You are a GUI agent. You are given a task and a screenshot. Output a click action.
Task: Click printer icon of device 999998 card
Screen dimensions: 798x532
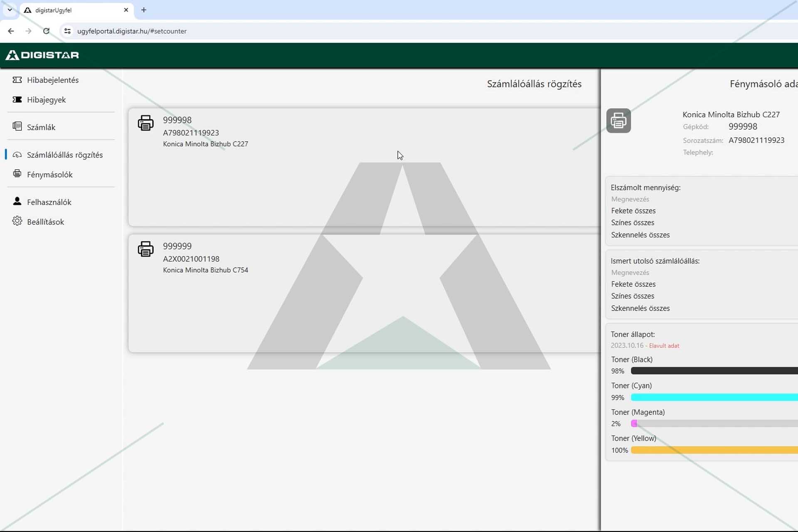tap(145, 123)
